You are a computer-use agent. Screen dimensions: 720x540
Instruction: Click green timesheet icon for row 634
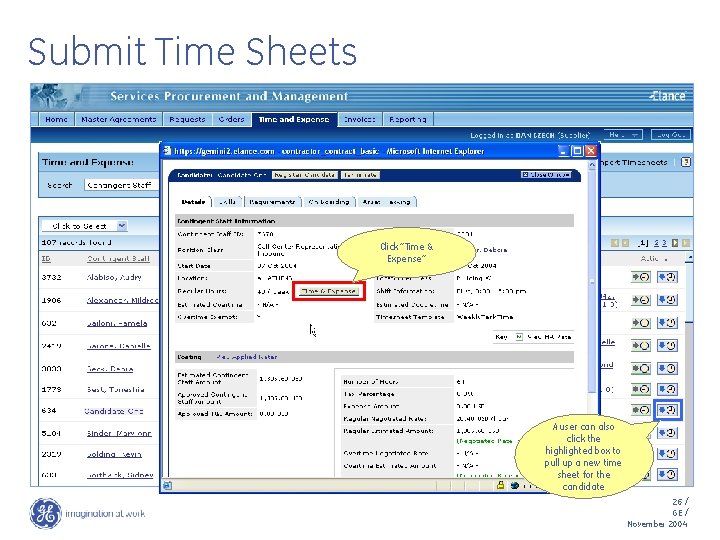pos(641,410)
